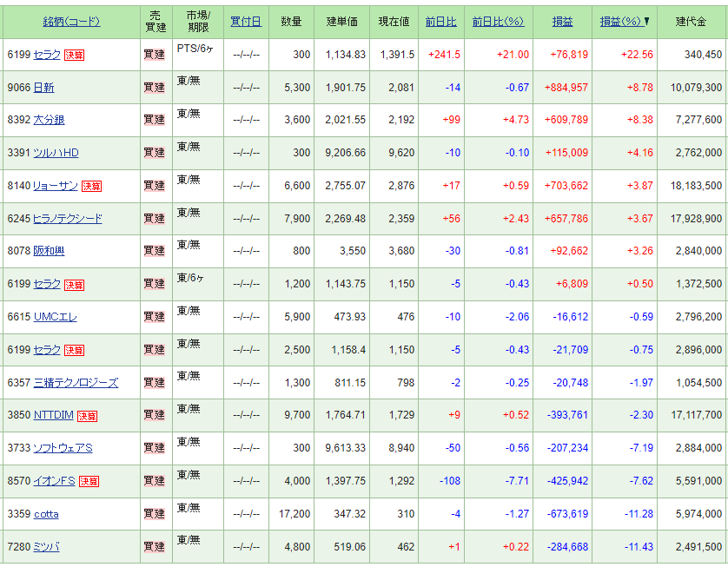Viewport: 728px width, 567px height.
Task: Open ソフトウェアS stock link
Action: (63, 448)
